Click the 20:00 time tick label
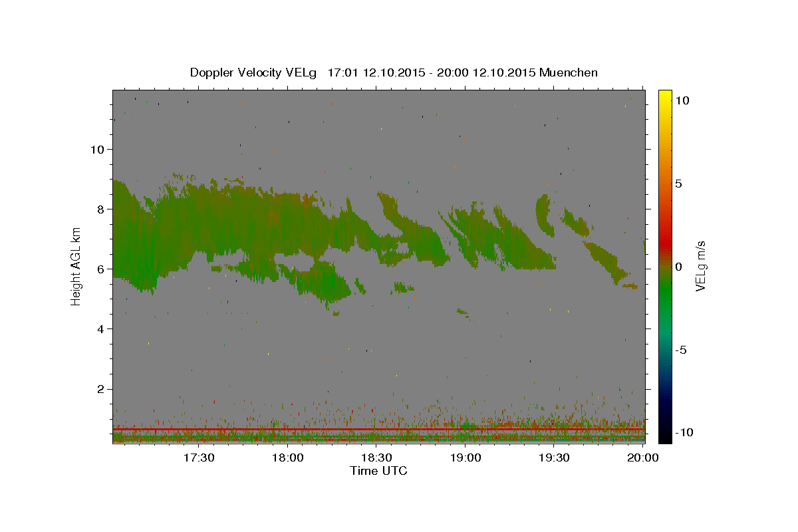The height and width of the screenshot is (532, 798). [x=643, y=458]
